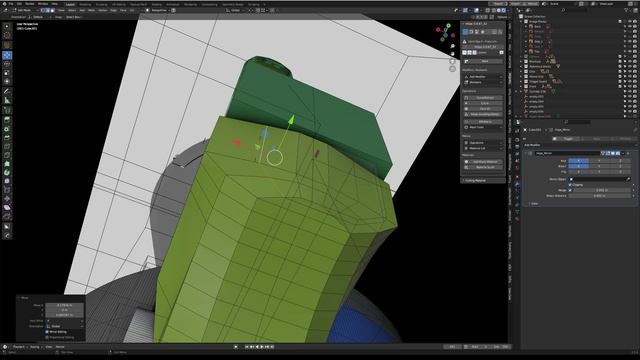This screenshot has height=360, width=640.
Task: Toggle Mirror Bisect X button
Action: (578, 166)
